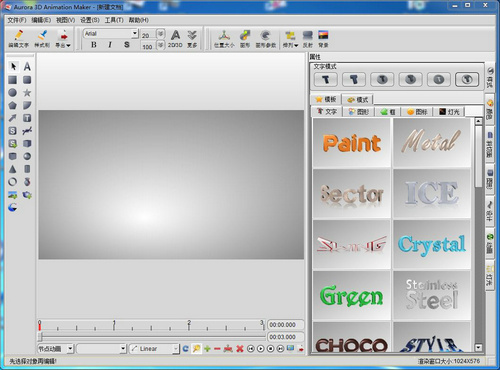This screenshot has width=500, height=370.
Task: Choose the ring (torus) shape tool
Action: [x=13, y=182]
